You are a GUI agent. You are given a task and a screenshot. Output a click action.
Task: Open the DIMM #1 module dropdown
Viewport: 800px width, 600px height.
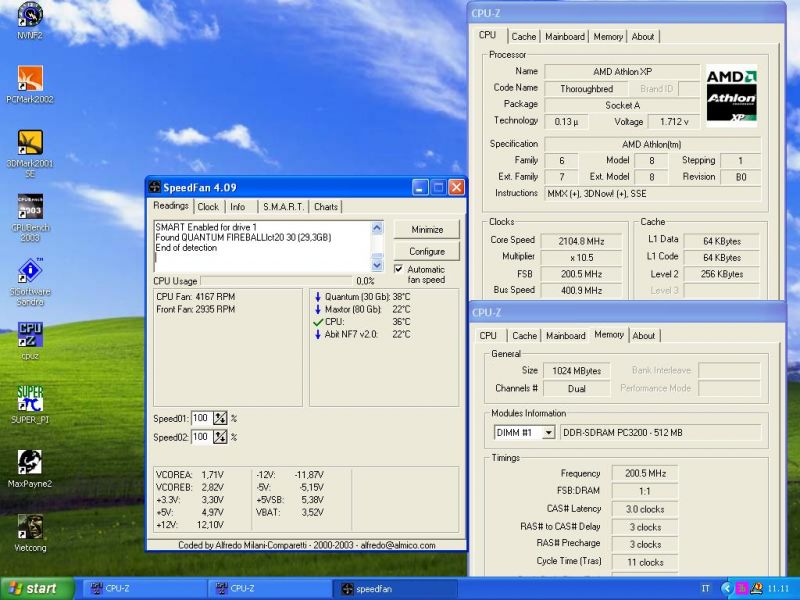(548, 433)
